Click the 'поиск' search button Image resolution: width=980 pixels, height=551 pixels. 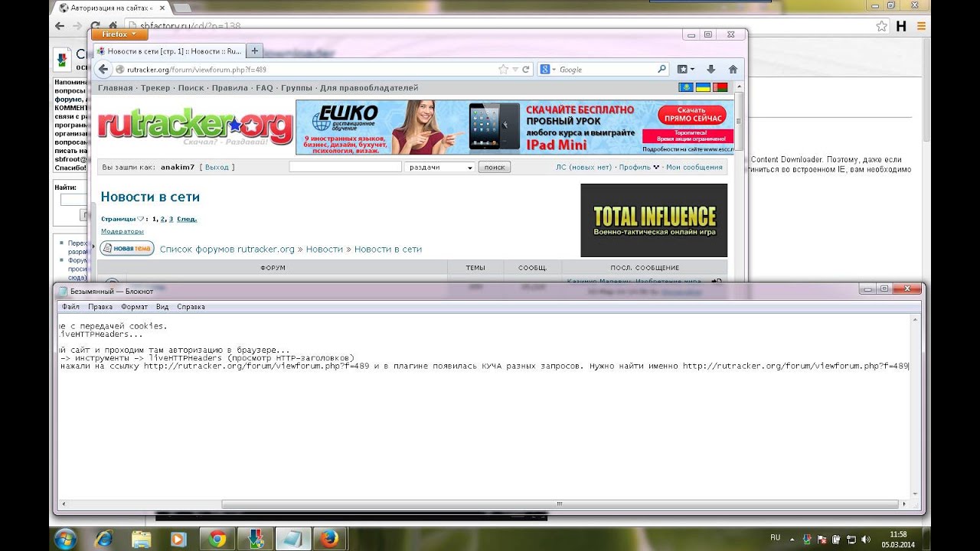(494, 167)
